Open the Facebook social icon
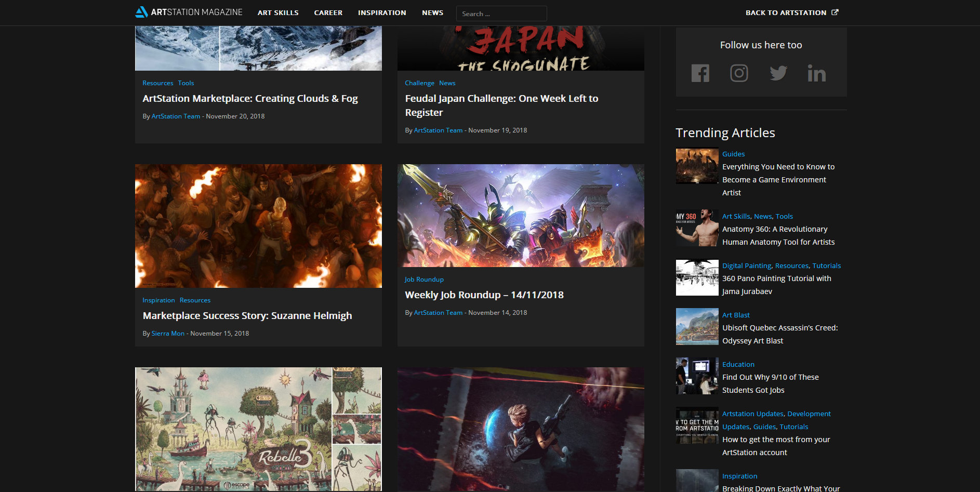This screenshot has width=980, height=492. (x=700, y=73)
